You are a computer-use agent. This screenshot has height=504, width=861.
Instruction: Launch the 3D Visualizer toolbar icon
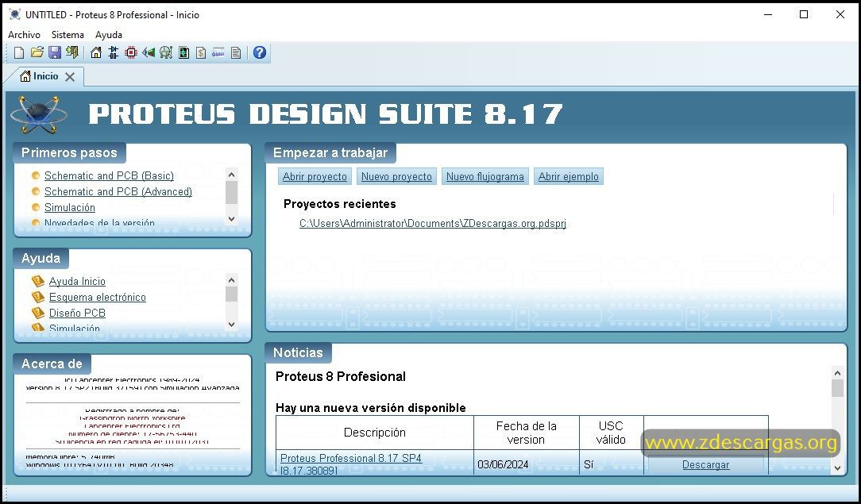pyautogui.click(x=149, y=52)
